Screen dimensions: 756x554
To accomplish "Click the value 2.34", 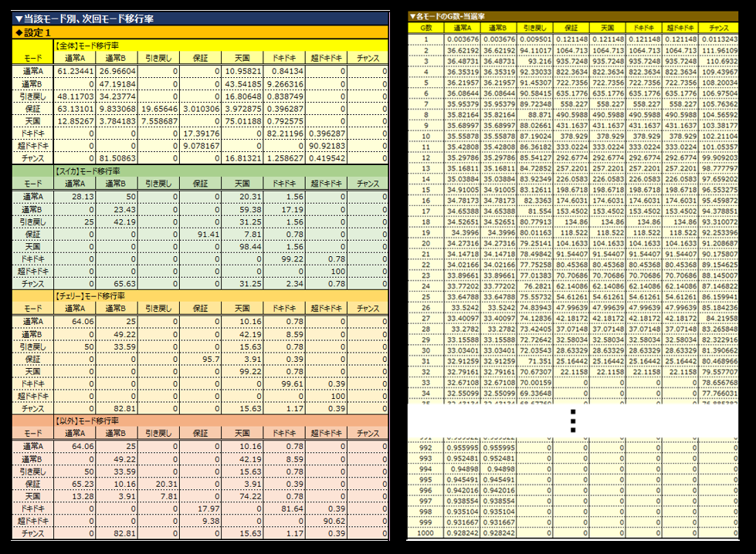I will (x=284, y=284).
